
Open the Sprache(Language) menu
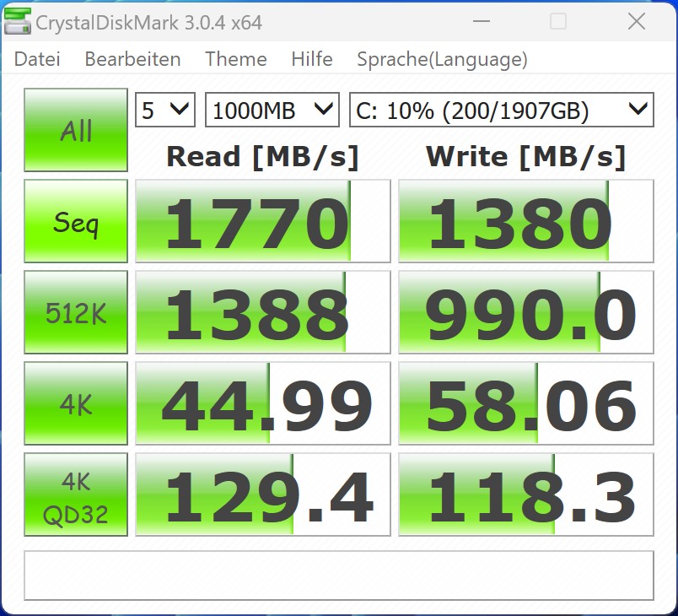coord(442,60)
